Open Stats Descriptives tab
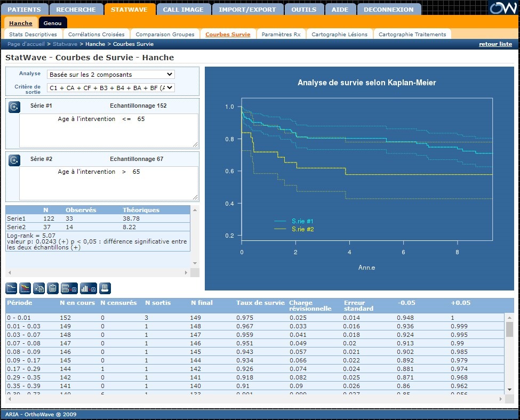Screen dimensions: 520x420 pyautogui.click(x=33, y=34)
